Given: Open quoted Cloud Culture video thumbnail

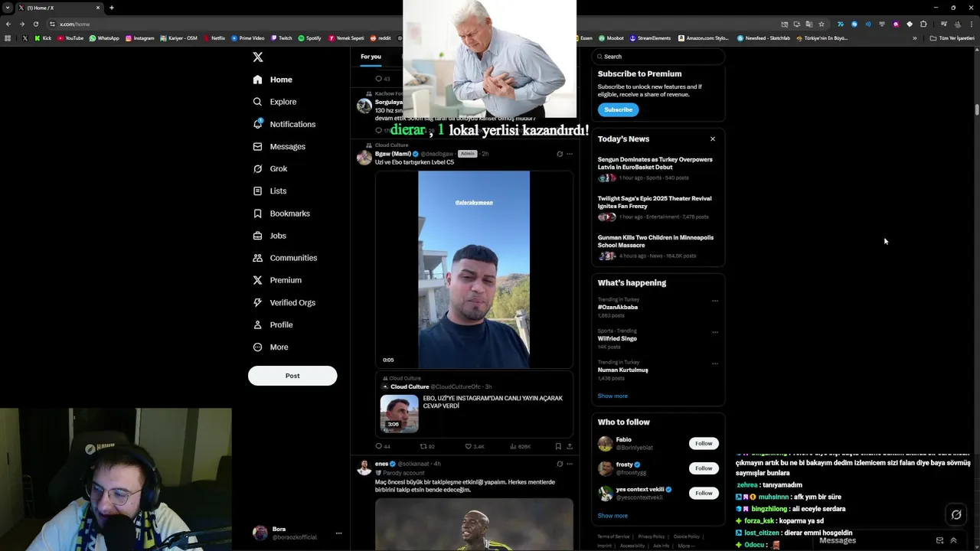Looking at the screenshot, I should coord(399,414).
